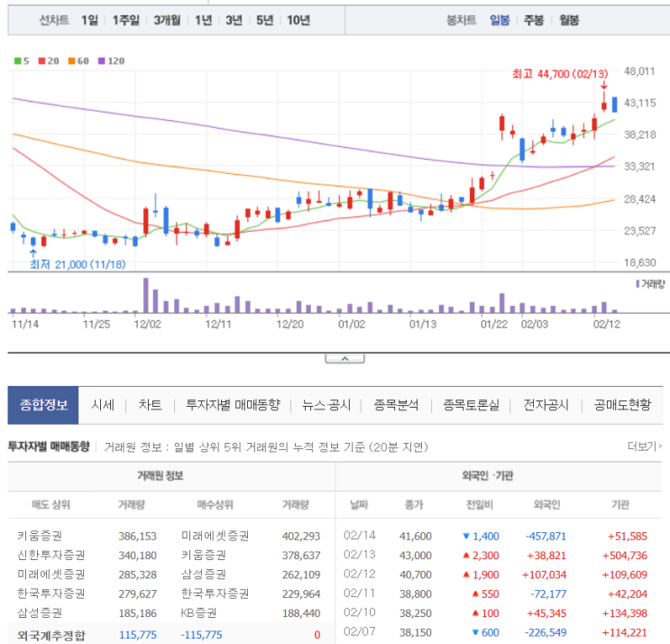The image size is (670, 644).
Task: Collapse the chart with the up-arrow handle
Action: tap(344, 359)
